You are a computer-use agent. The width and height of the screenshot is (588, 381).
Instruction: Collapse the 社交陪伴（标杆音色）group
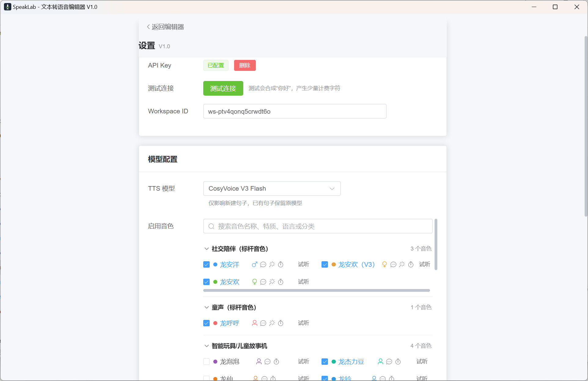pos(207,249)
